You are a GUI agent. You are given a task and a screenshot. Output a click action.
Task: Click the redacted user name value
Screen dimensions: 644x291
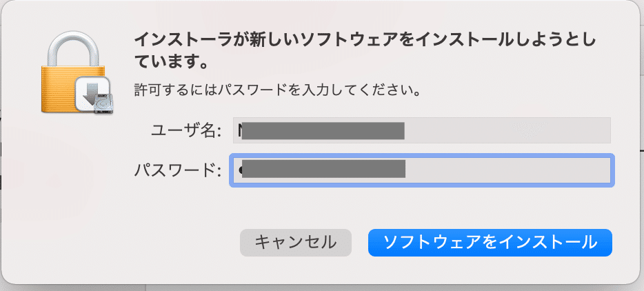pyautogui.click(x=321, y=130)
